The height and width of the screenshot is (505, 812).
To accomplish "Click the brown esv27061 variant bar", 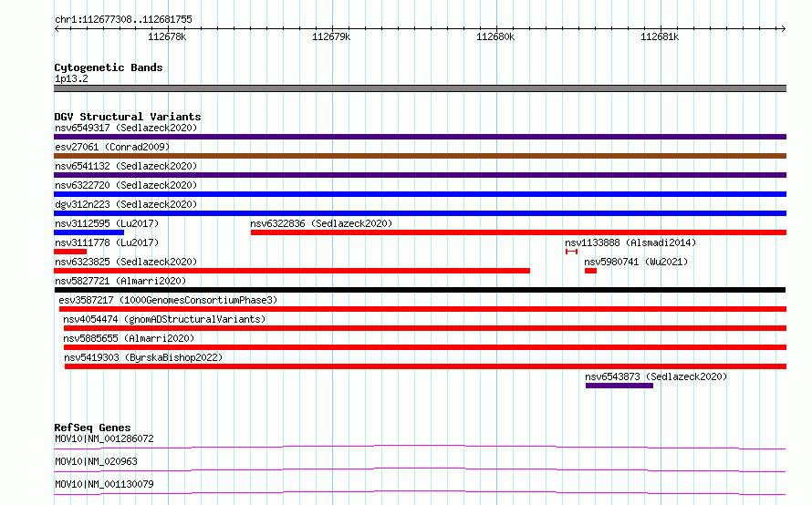I will [x=420, y=156].
